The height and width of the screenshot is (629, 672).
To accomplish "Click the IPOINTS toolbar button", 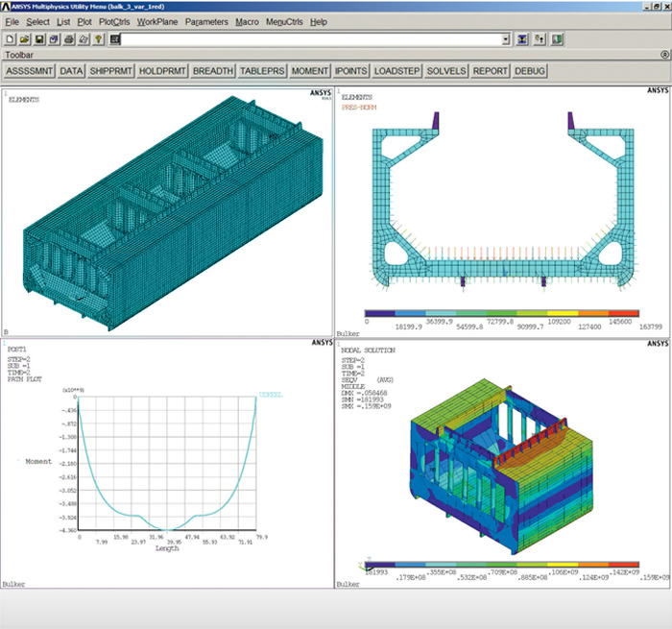I will click(351, 71).
